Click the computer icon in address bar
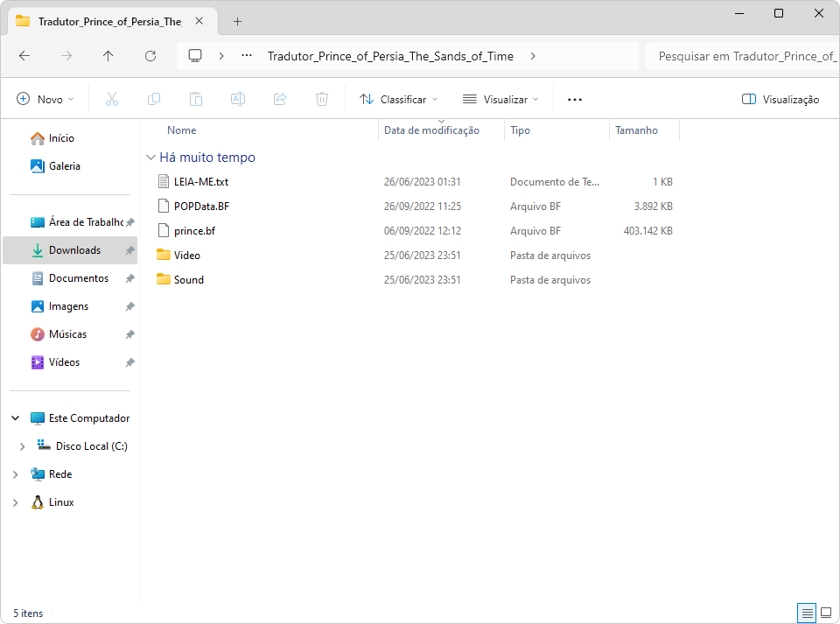Viewport: 840px width, 624px height. [195, 56]
